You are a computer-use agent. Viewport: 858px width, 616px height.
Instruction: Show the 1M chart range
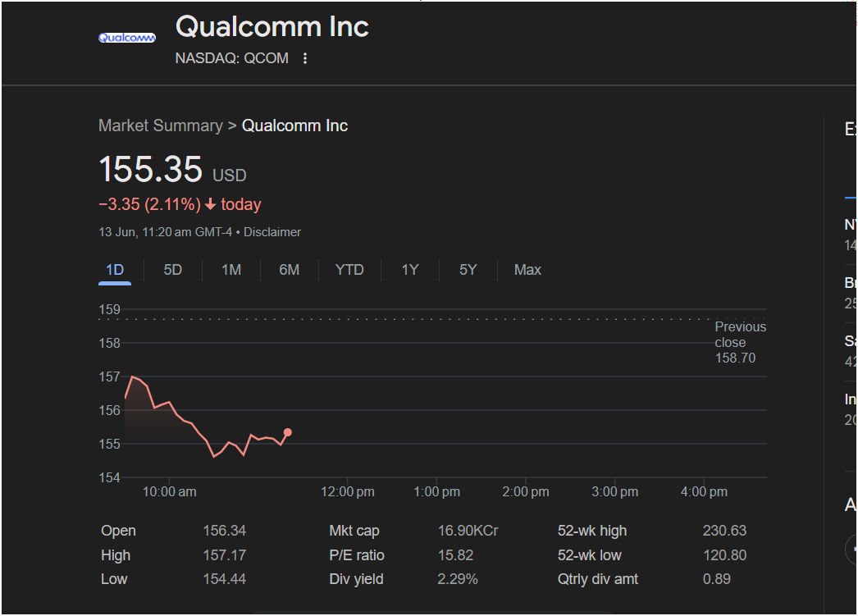231,270
